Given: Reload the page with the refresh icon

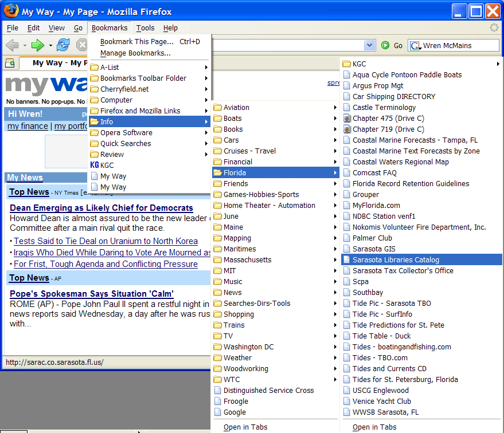Looking at the screenshot, I should click(x=63, y=45).
